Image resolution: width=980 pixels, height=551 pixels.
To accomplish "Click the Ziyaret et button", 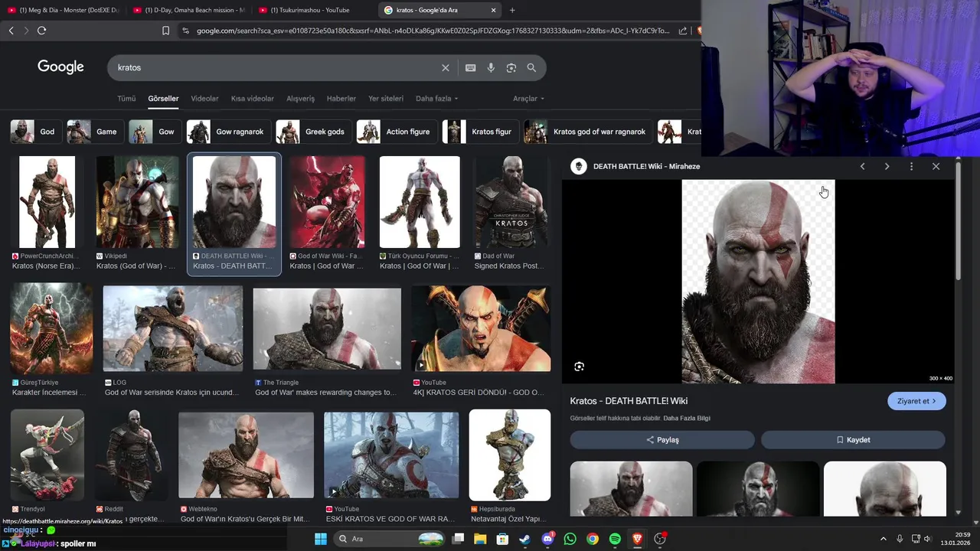I will 916,401.
